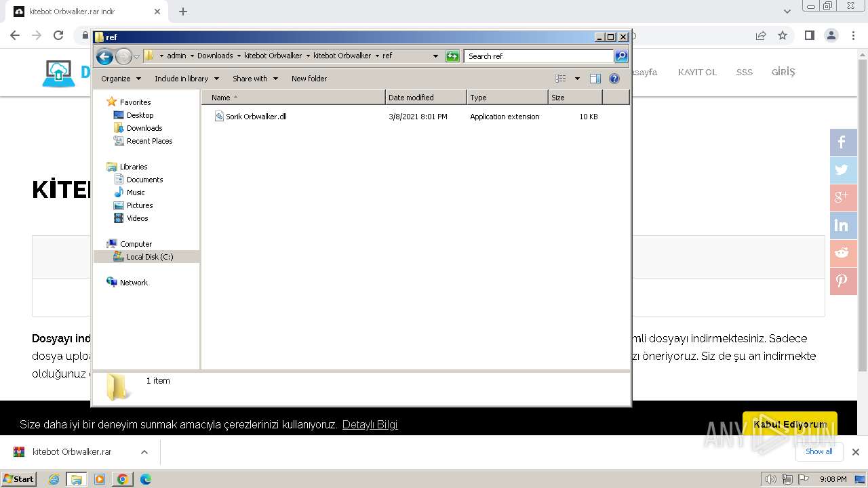Click the change view icon

[x=560, y=79]
